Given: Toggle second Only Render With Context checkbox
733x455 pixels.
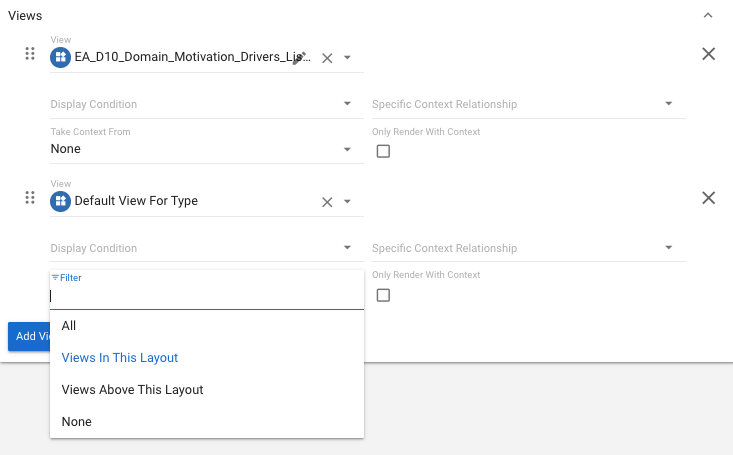Looking at the screenshot, I should pos(383,295).
